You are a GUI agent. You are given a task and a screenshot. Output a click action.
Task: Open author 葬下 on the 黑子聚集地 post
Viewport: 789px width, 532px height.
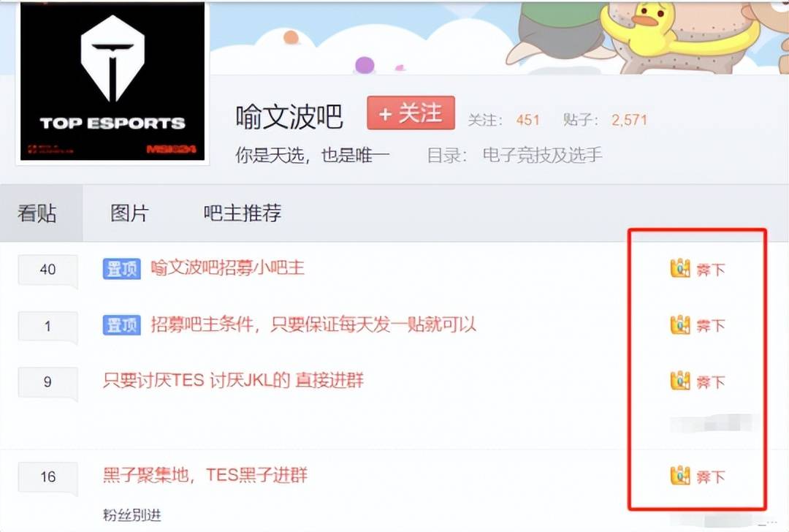pyautogui.click(x=711, y=476)
